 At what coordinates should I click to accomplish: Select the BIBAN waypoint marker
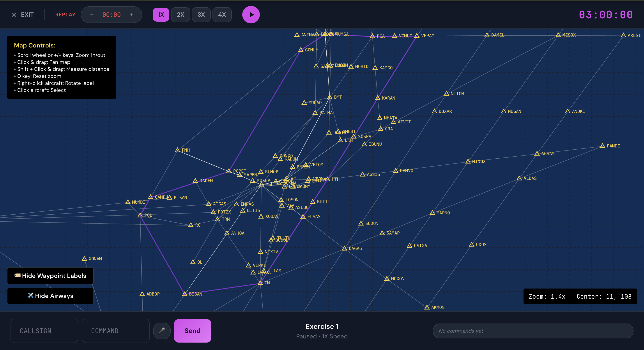click(x=185, y=294)
